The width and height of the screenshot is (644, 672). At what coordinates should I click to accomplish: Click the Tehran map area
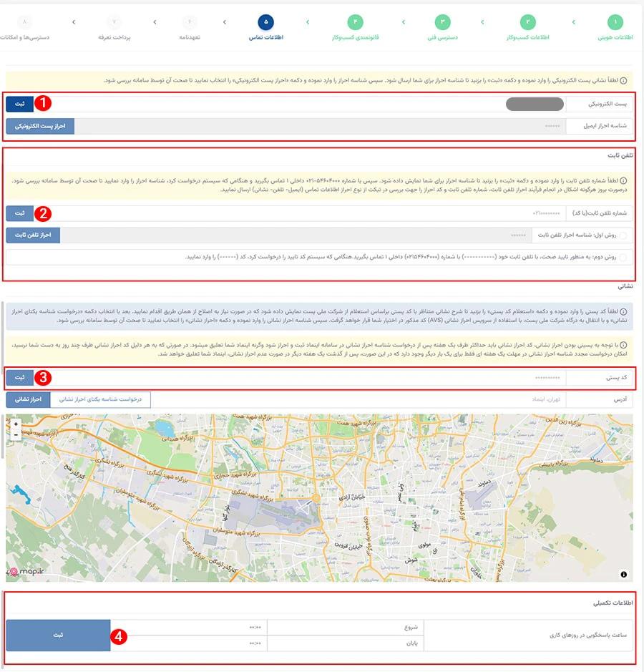[x=319, y=497]
